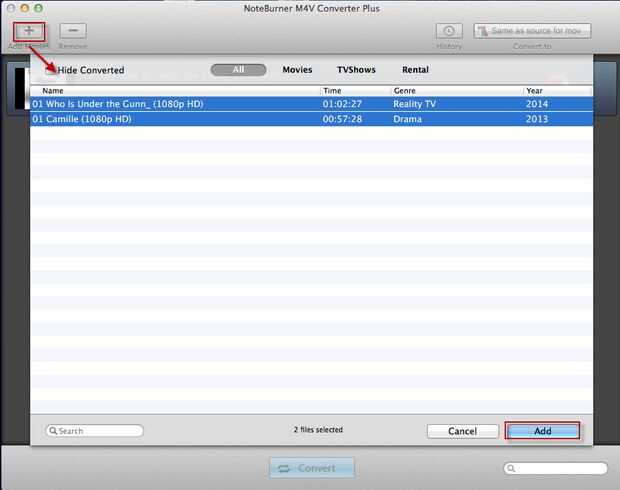Viewport: 620px width, 490px height.
Task: Sort the list by Genre column header
Action: tap(457, 91)
